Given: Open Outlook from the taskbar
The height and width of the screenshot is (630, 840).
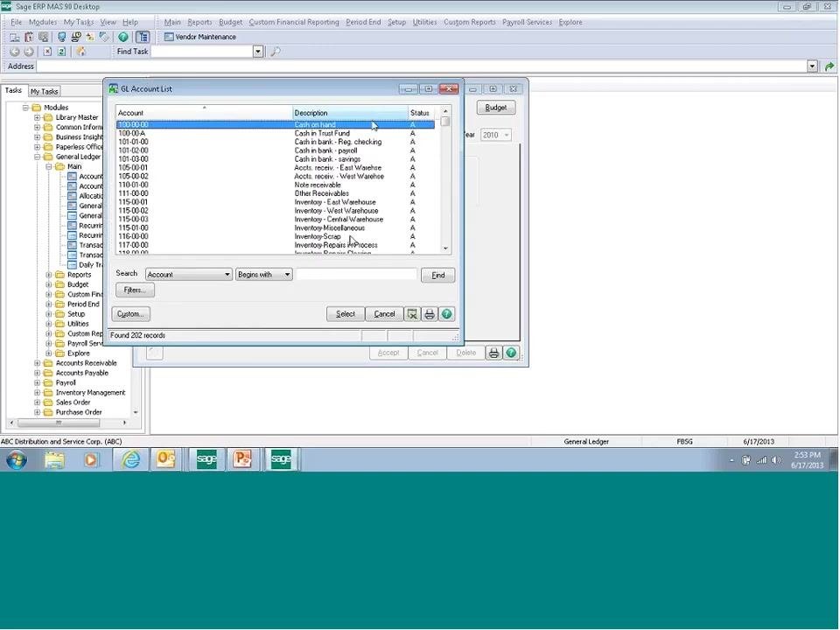Looking at the screenshot, I should click(x=165, y=459).
